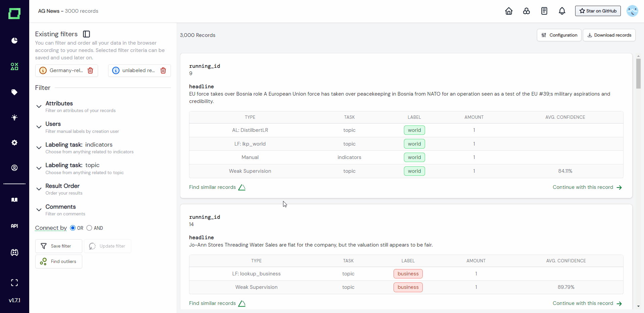This screenshot has width=644, height=313.
Task: Click scrollbar down arrow
Action: coord(638,306)
